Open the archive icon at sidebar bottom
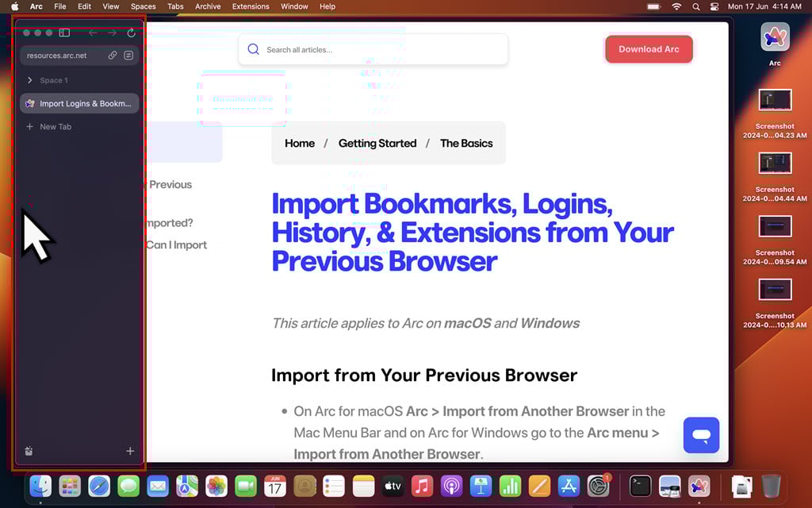The height and width of the screenshot is (508, 812). click(29, 451)
